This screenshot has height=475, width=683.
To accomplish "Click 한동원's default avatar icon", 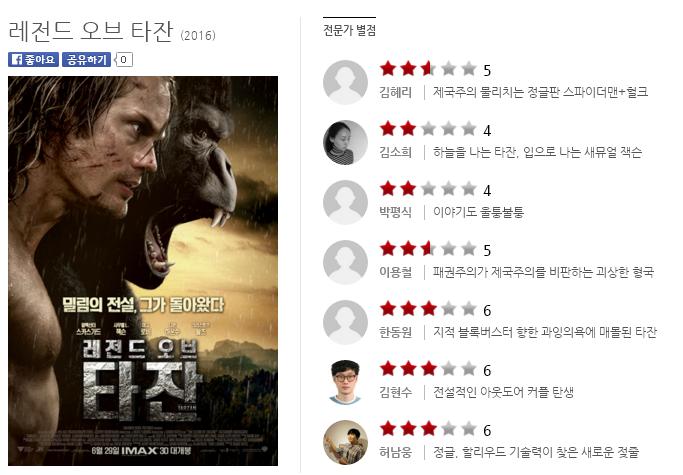I will [345, 322].
